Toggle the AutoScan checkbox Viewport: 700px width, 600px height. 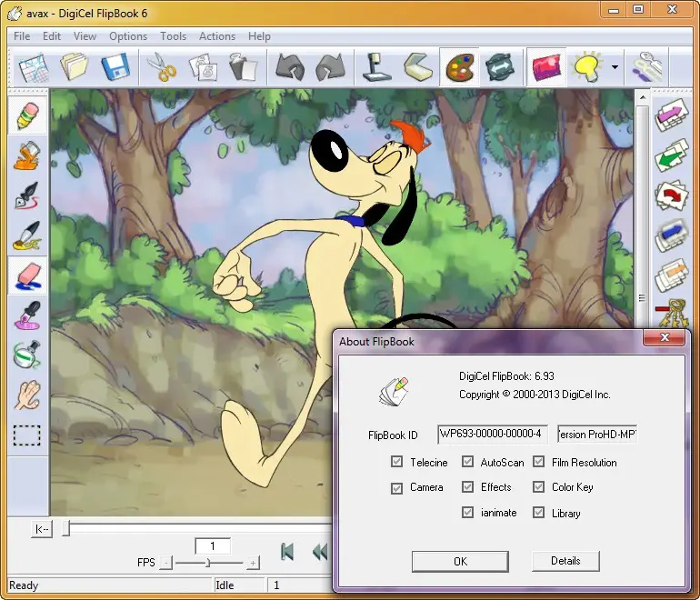coord(467,462)
